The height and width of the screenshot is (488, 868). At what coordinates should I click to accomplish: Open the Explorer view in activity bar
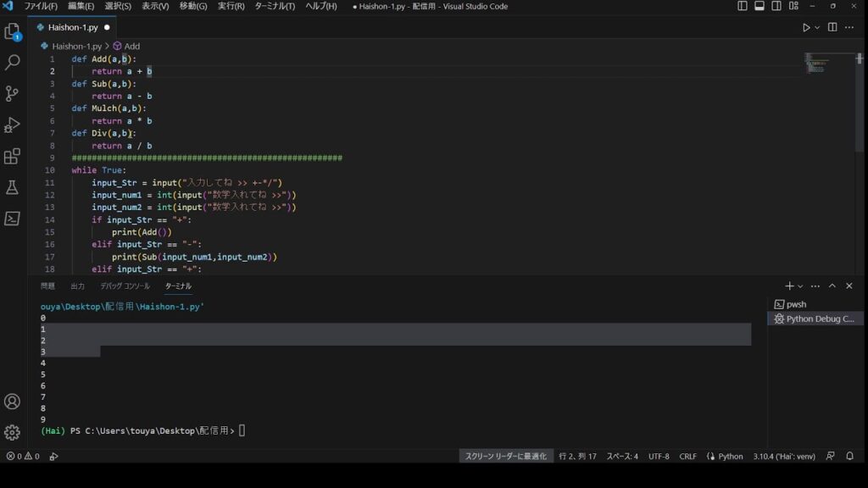tap(13, 32)
